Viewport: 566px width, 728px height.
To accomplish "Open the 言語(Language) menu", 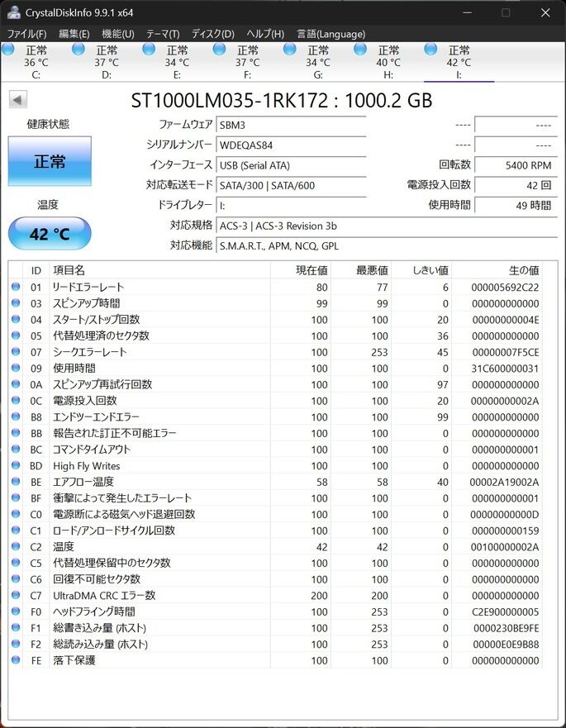I will [x=331, y=34].
